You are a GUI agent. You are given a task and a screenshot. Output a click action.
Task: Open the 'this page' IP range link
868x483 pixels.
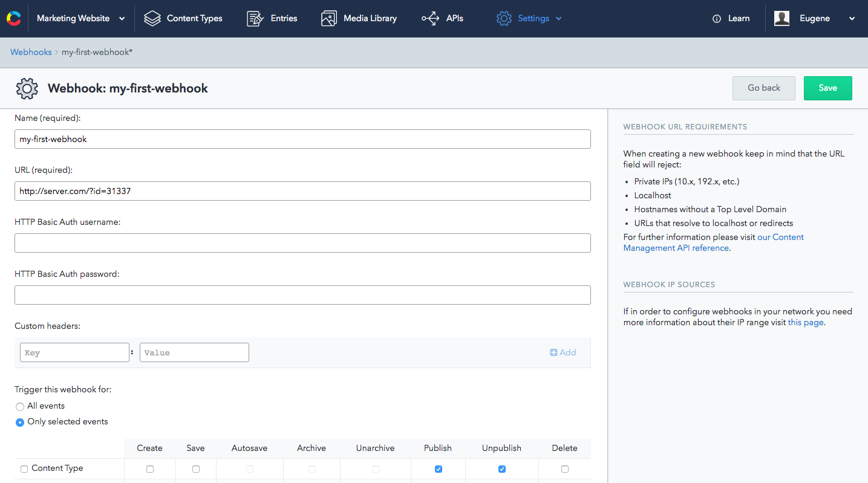coord(806,322)
